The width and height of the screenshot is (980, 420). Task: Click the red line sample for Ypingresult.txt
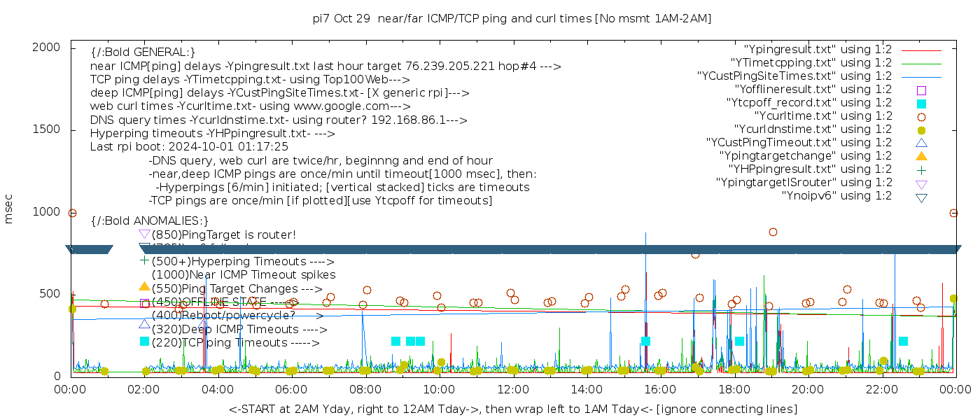(920, 50)
